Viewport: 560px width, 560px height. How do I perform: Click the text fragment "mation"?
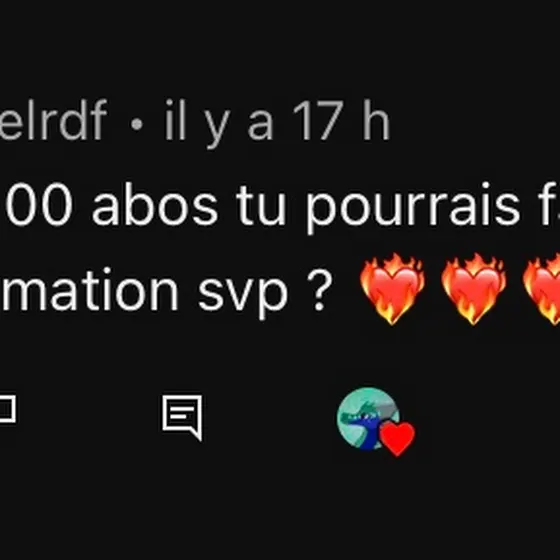pos(90,289)
